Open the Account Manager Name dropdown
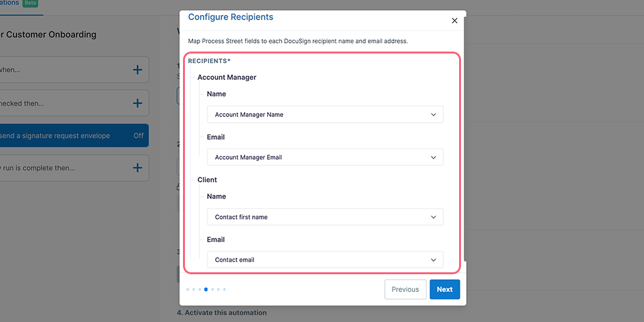 click(325, 114)
